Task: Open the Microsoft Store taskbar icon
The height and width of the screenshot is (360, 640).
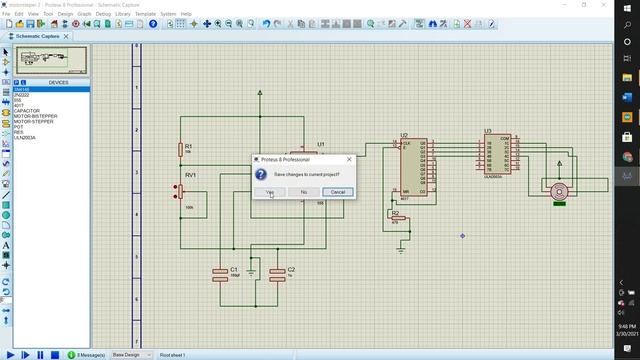Action: point(627,137)
